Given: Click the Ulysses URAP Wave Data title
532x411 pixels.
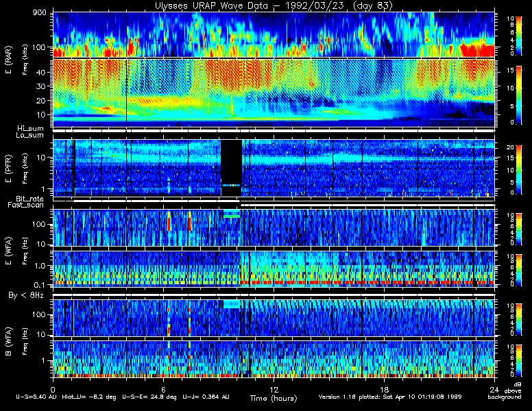Looking at the screenshot, I should [274, 6].
